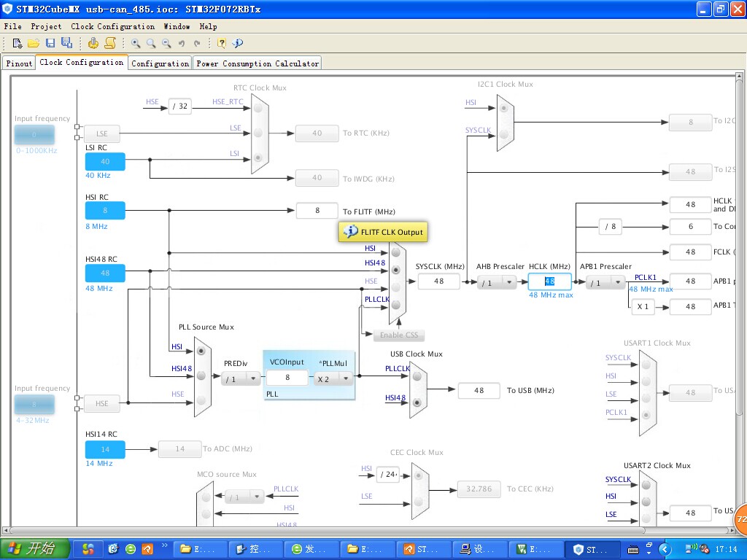Click the To USB (MHz) 48 field
The height and width of the screenshot is (560, 747).
coord(479,391)
